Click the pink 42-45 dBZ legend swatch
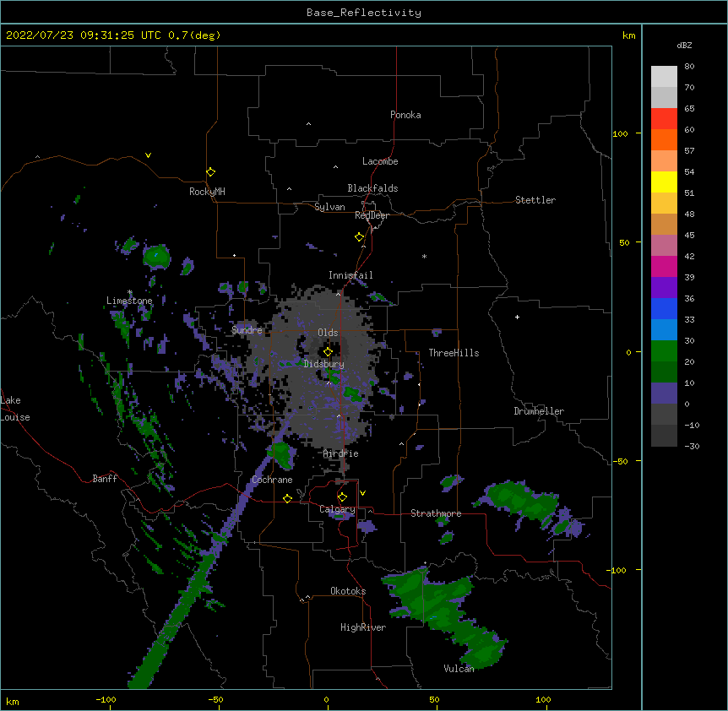This screenshot has height=711, width=728. [664, 245]
